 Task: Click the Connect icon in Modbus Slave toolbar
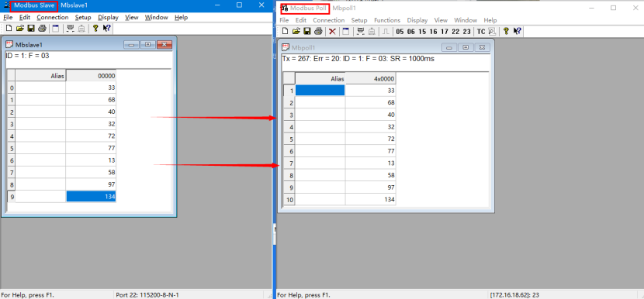(x=71, y=29)
